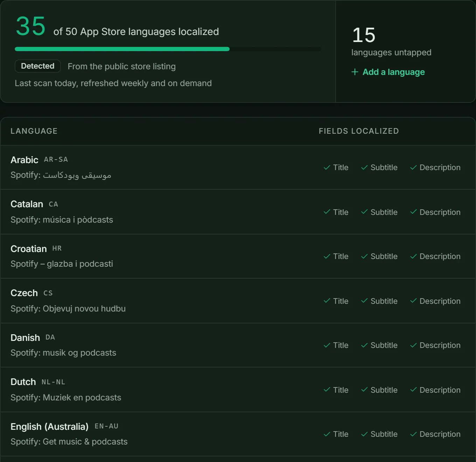Click the Title checkmark in Danish row
This screenshot has height=462, width=476.
pyautogui.click(x=327, y=345)
